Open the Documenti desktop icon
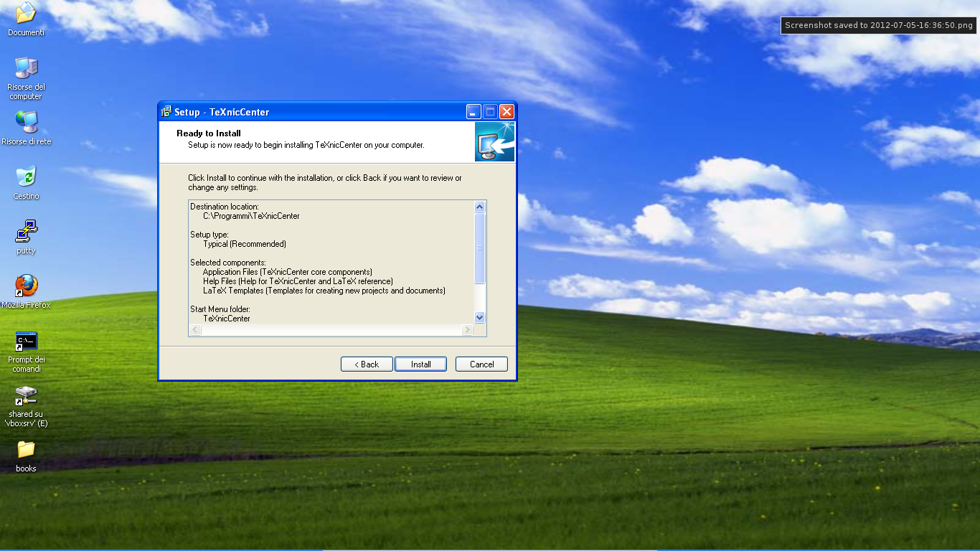 26,19
